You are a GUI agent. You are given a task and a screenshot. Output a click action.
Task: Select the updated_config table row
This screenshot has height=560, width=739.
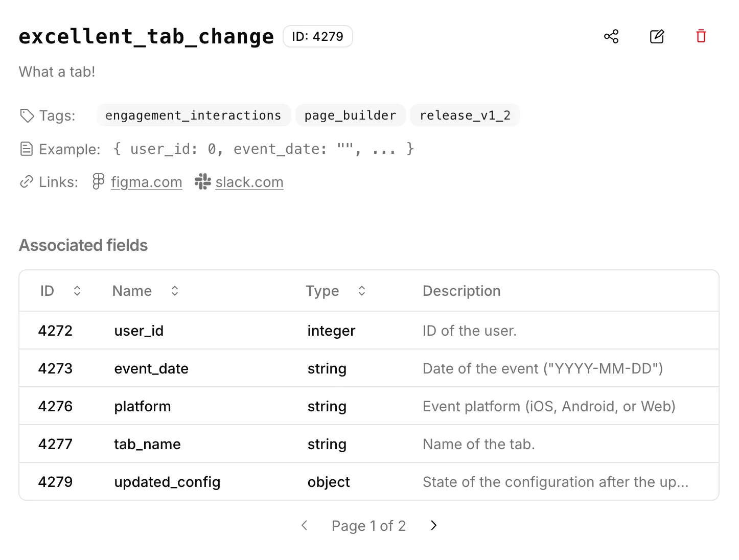(369, 481)
